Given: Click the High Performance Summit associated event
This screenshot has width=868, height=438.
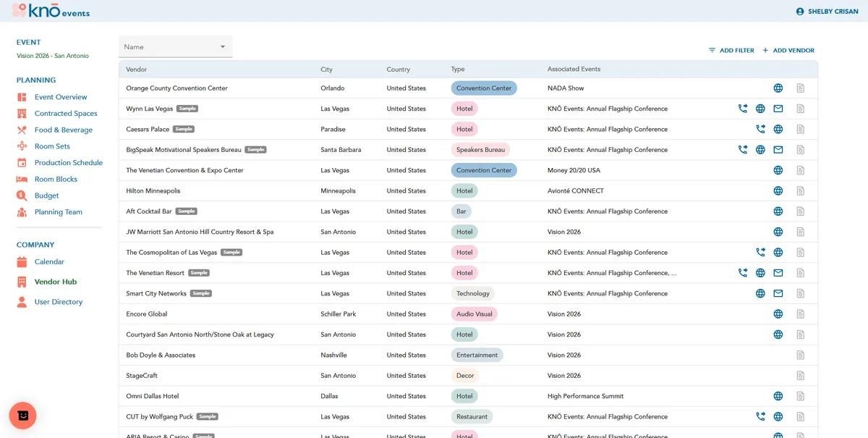Looking at the screenshot, I should coord(585,396).
